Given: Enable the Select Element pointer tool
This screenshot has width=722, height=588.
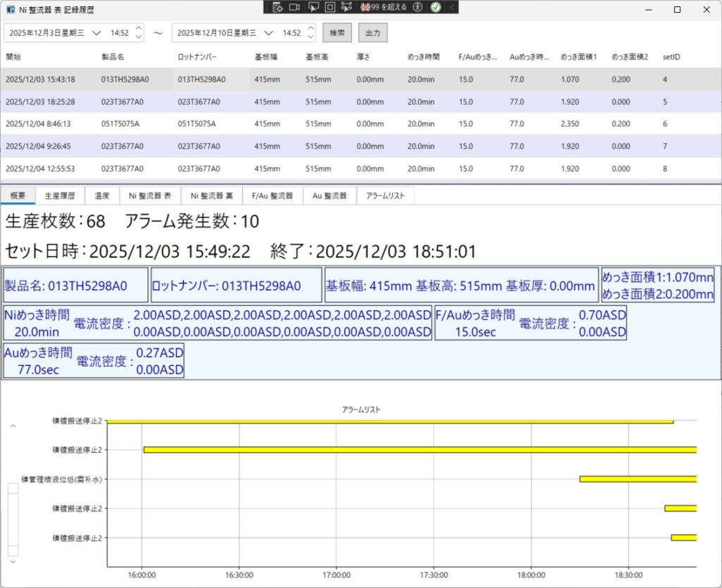Looking at the screenshot, I should (x=313, y=7).
